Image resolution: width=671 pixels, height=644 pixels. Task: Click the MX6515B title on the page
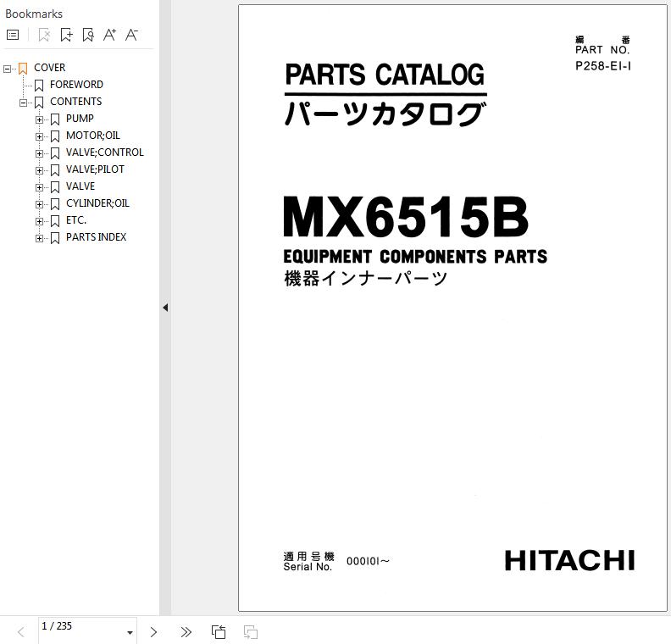coord(406,217)
